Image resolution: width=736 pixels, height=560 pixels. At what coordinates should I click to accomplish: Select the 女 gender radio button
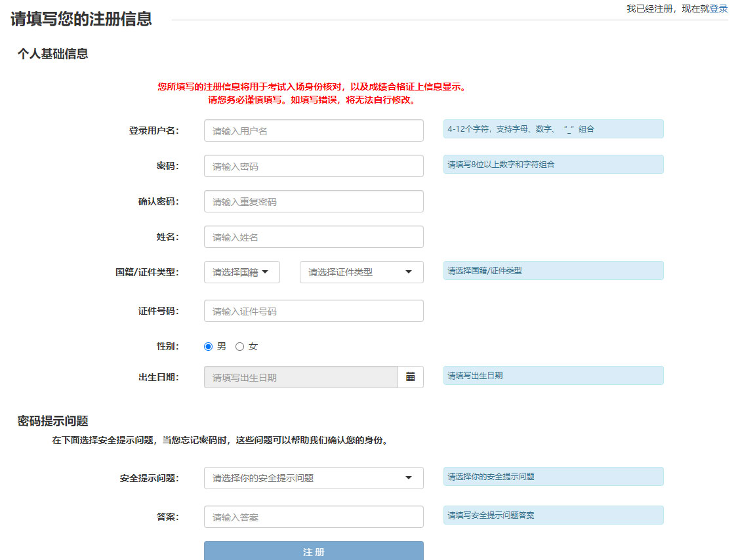[239, 346]
